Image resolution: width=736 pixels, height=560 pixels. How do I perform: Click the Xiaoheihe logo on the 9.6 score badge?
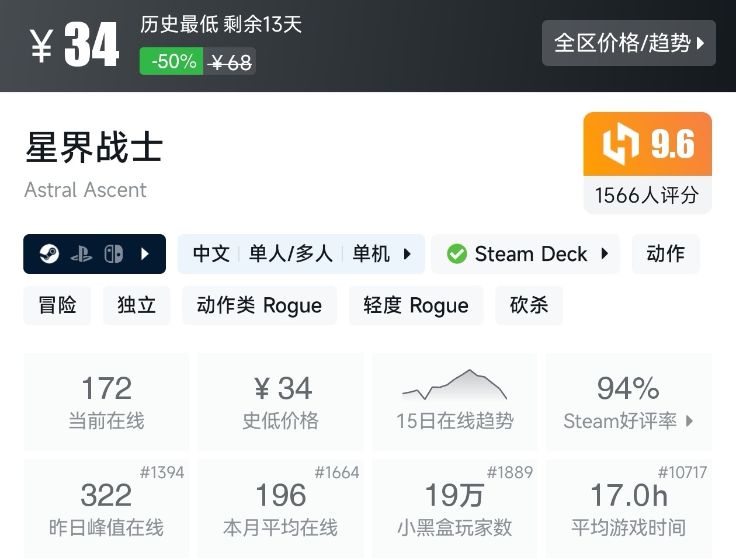tap(620, 144)
